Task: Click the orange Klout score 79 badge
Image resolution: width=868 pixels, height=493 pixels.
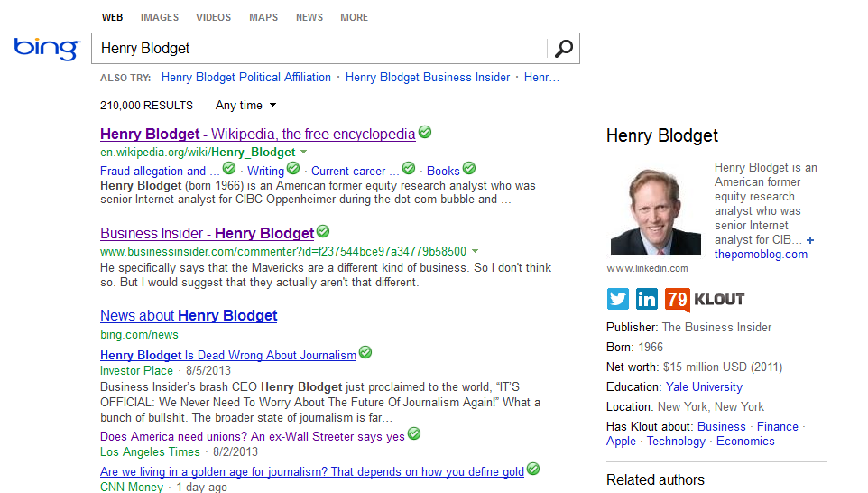Action: coord(677,299)
